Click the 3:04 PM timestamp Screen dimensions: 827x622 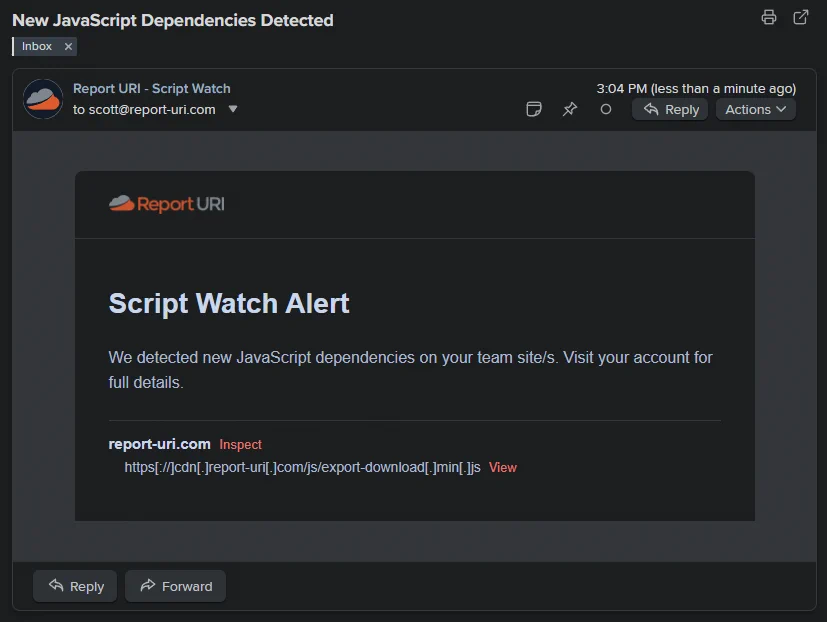click(696, 89)
